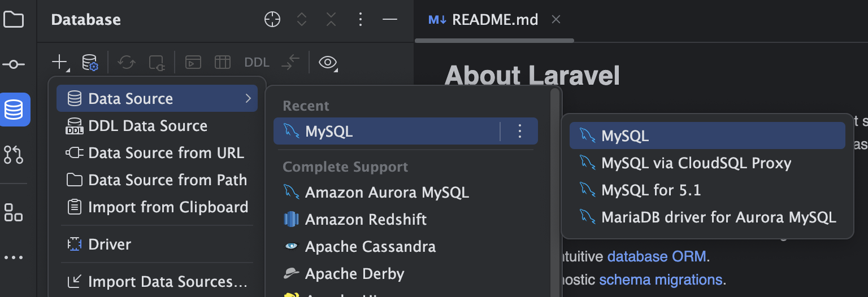868x297 pixels.
Task: Open the Commit tool window
Action: 14,64
